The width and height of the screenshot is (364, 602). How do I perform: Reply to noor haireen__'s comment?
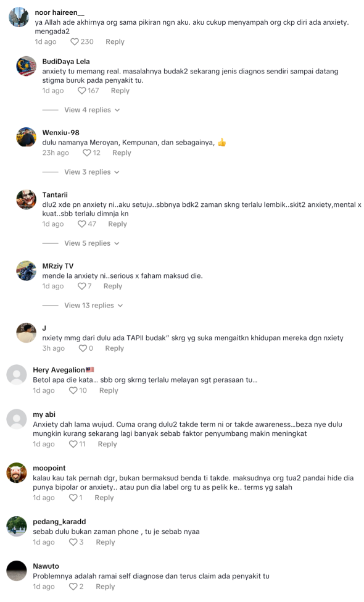click(x=115, y=41)
